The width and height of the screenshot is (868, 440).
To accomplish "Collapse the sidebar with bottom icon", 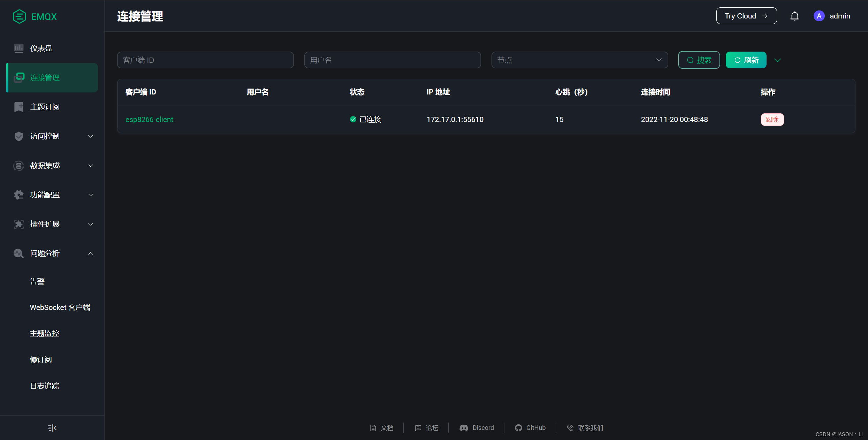I will (52, 428).
